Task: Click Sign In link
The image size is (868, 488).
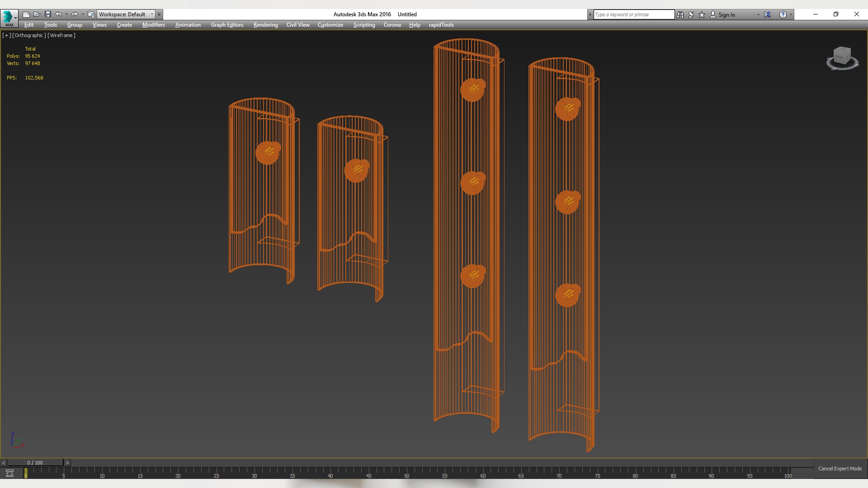Action: pos(726,15)
